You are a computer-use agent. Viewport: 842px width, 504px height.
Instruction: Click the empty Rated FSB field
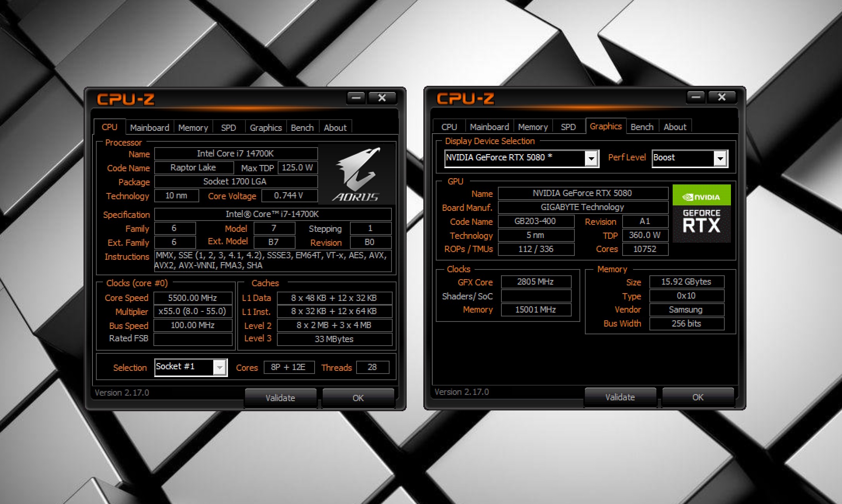point(193,339)
